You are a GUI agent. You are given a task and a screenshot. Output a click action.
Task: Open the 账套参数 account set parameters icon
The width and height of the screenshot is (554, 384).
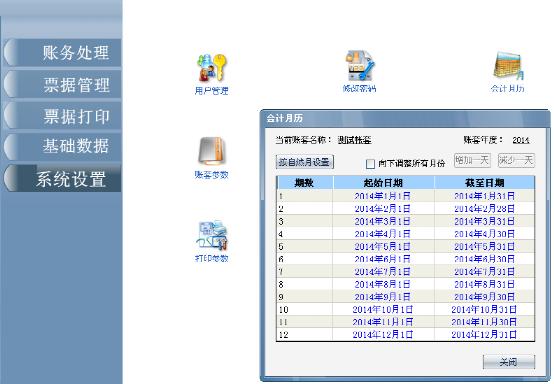212,158
